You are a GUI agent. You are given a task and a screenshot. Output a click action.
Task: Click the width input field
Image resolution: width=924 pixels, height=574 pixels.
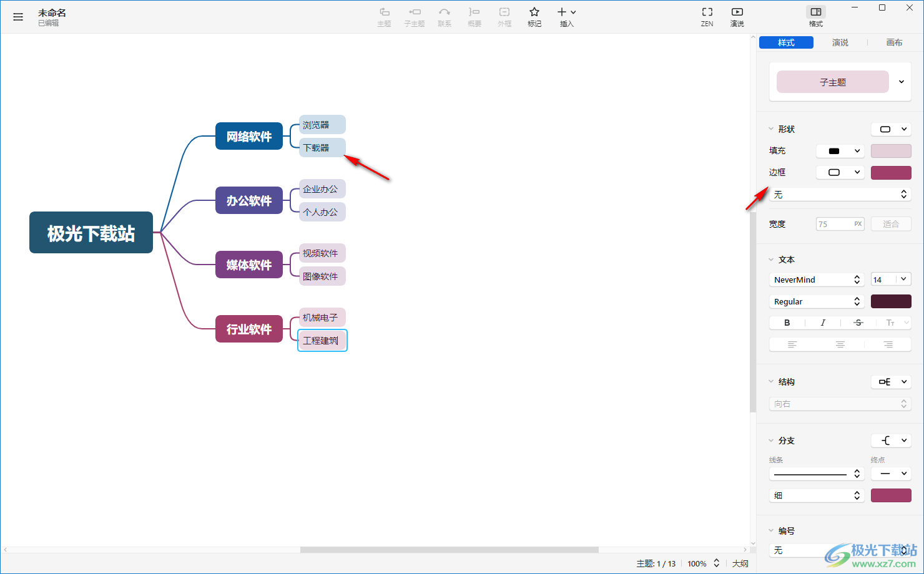tap(840, 224)
